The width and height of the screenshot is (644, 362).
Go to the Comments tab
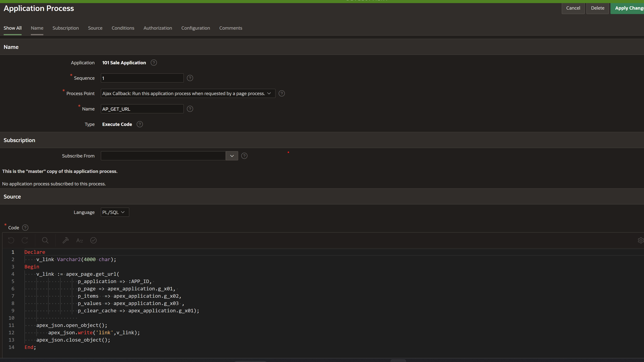230,28
